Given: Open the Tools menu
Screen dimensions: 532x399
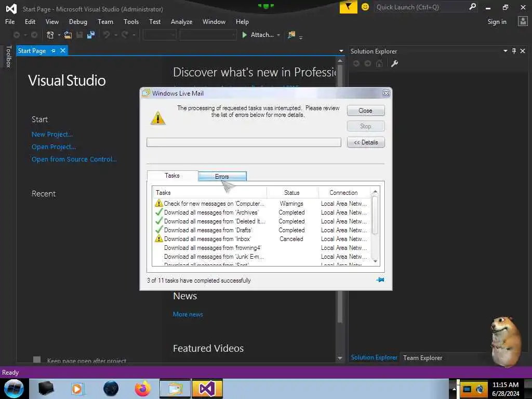Looking at the screenshot, I should (x=131, y=22).
